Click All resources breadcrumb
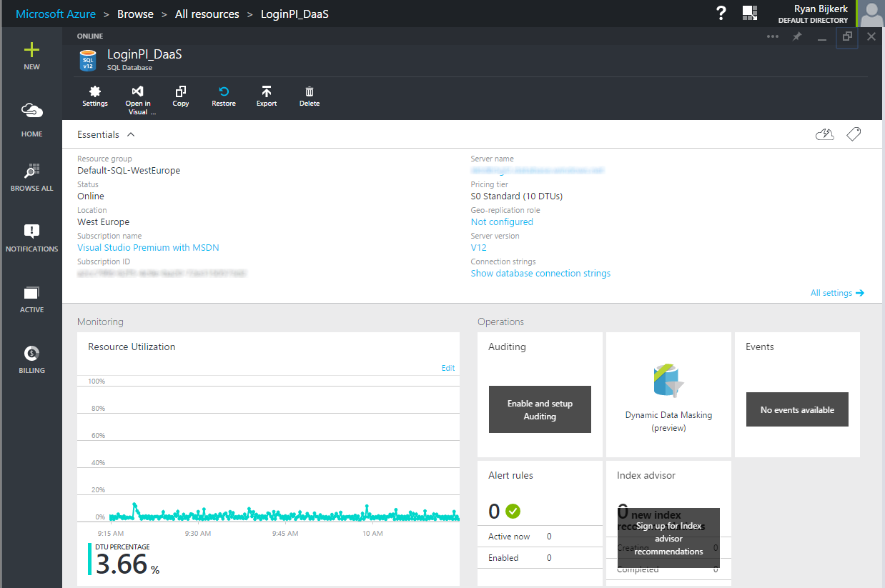 click(207, 14)
